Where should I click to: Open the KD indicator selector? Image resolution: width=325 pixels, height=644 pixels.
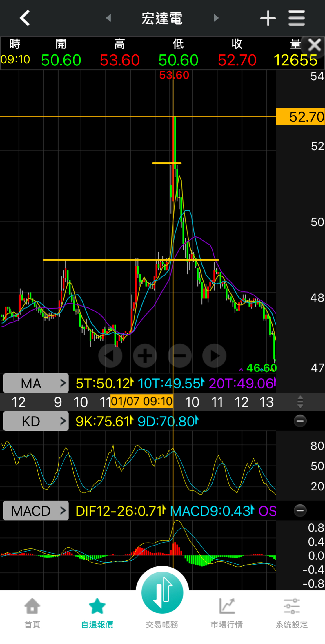(x=36, y=421)
